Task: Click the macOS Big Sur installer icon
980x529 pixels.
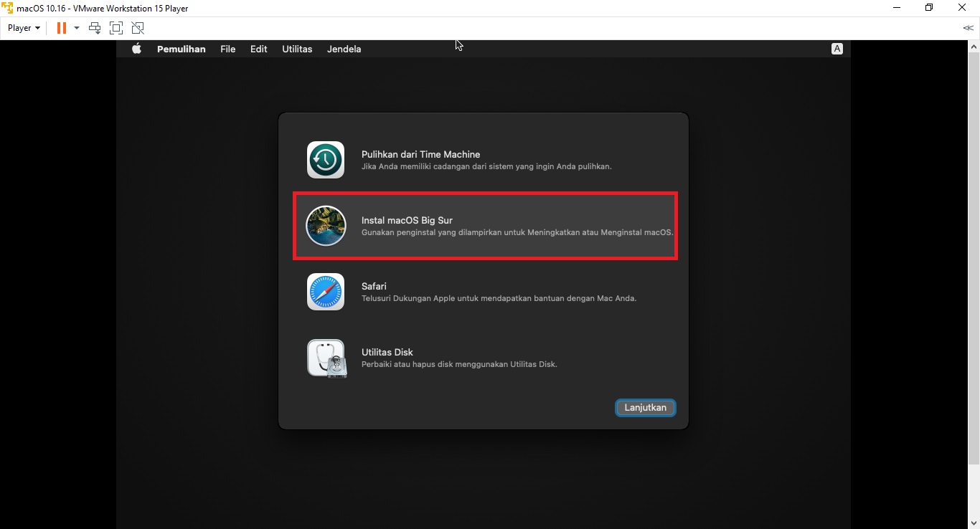Action: (326, 226)
